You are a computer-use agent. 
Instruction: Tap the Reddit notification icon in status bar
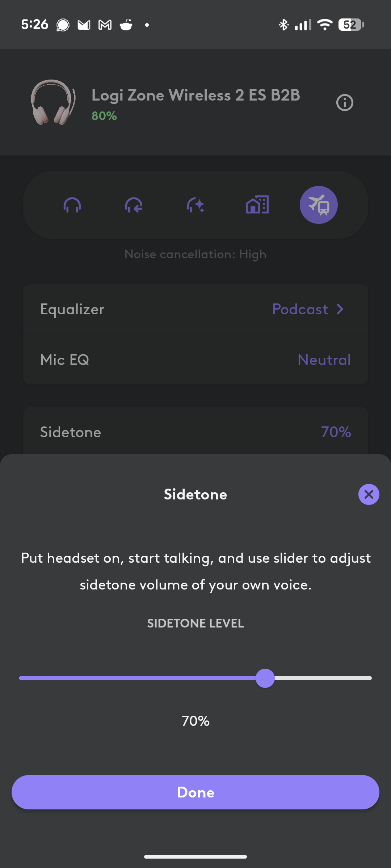126,25
